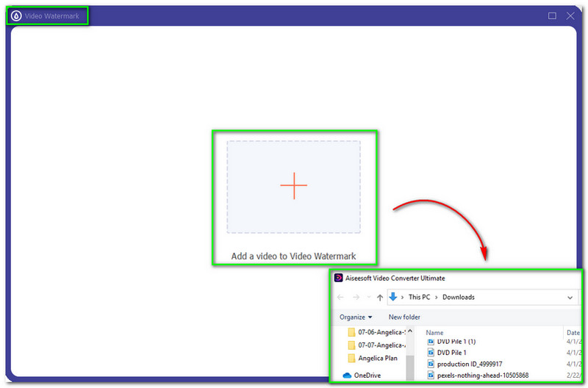Click the Aiseesoft Video Converter Ultimate app icon

point(338,278)
